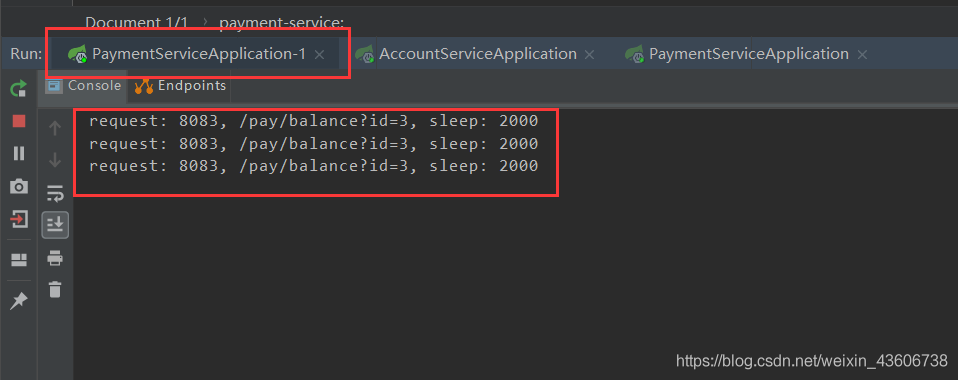This screenshot has height=380, width=958.
Task: Switch to the Endpoints tab
Action: tap(180, 86)
